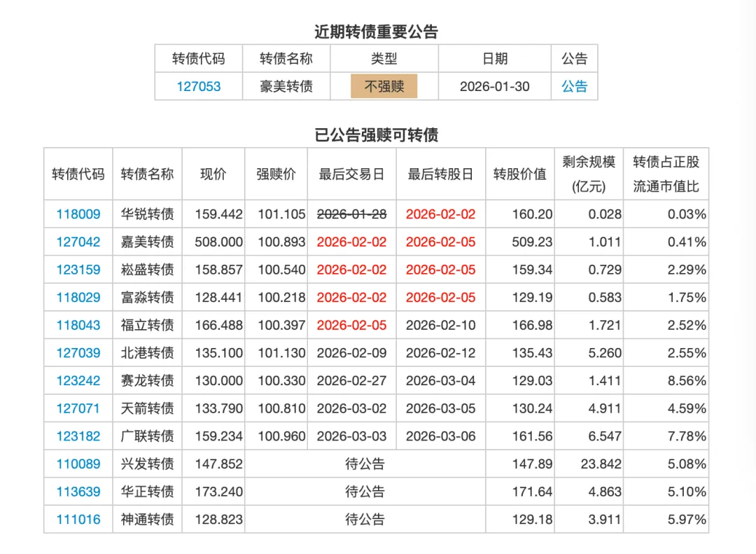Click the price 173.240 for 华正转债

(x=218, y=491)
